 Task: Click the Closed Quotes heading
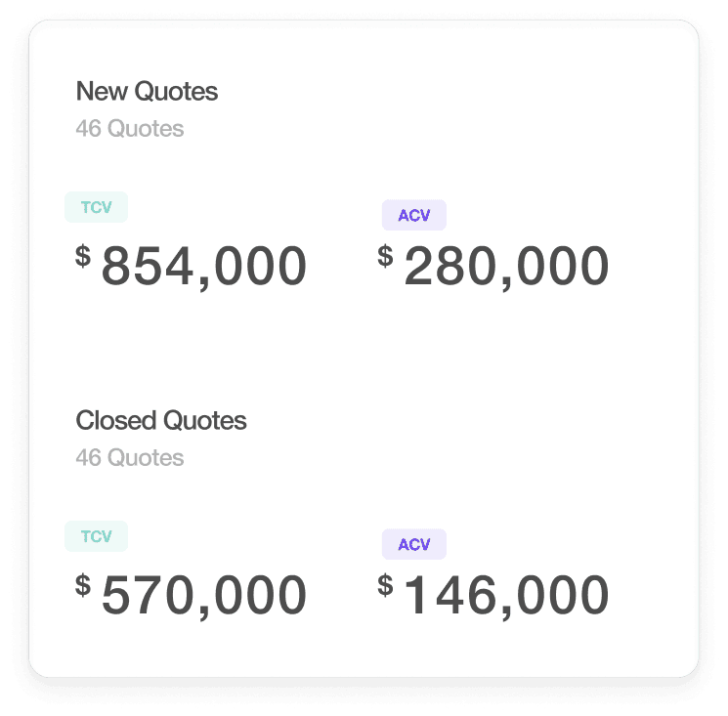coord(160,420)
